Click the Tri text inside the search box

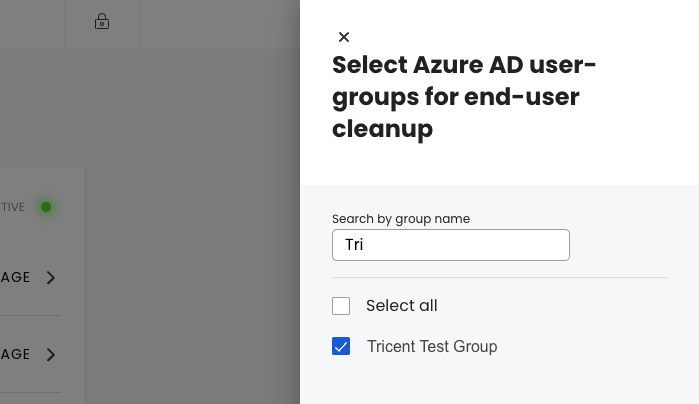click(354, 245)
